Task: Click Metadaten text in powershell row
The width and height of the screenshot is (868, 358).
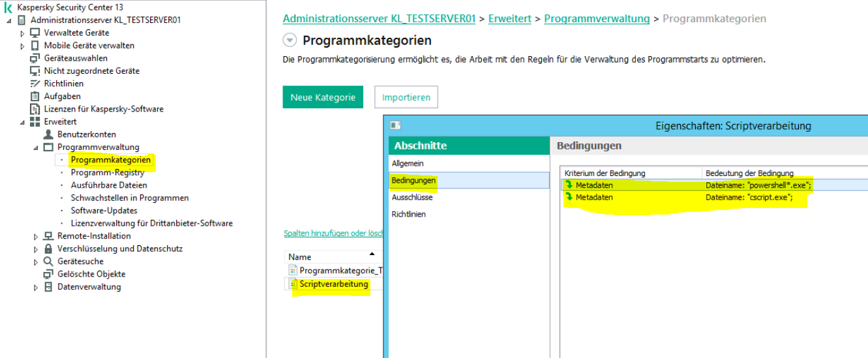Action: 594,185
